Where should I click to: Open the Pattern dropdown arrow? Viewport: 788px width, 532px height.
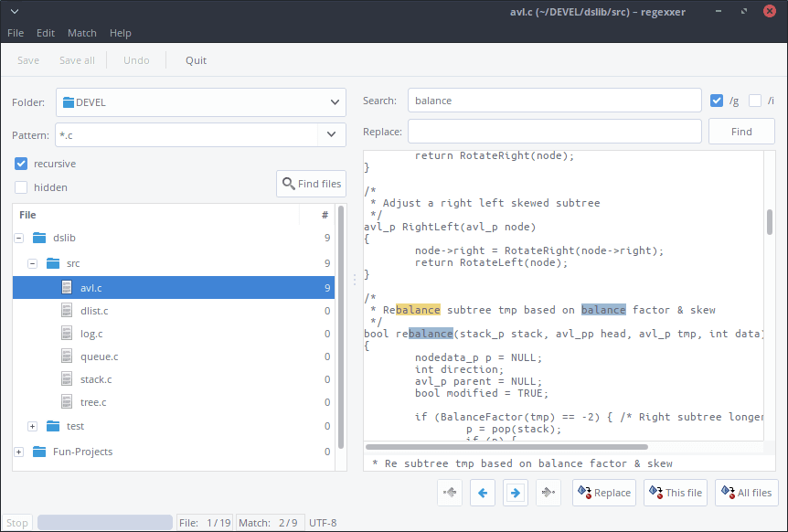tap(331, 134)
